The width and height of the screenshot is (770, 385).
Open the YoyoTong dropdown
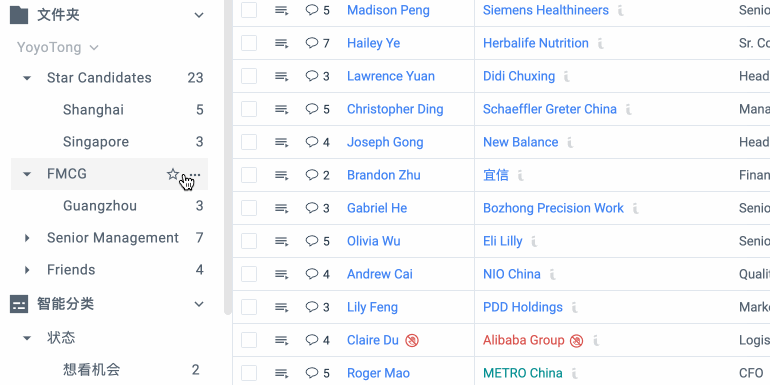pyautogui.click(x=58, y=47)
